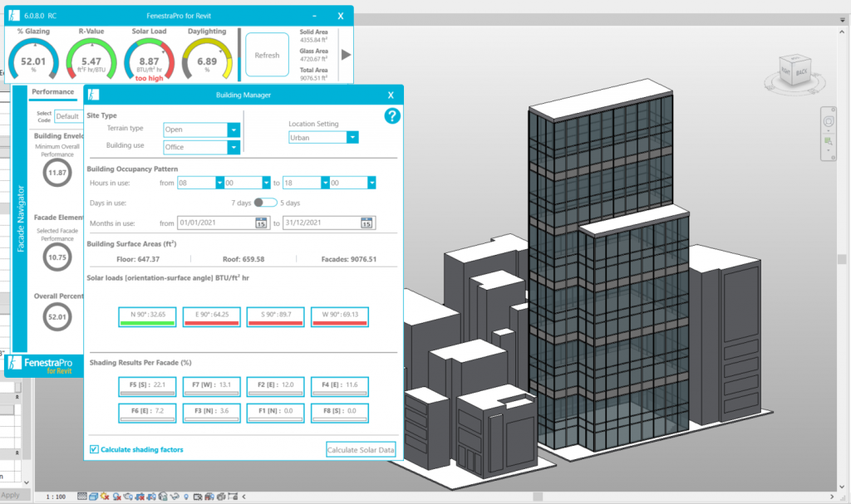This screenshot has width=851, height=504.
Task: Click the RIGHT face of the ViewCube
Action: point(785,71)
